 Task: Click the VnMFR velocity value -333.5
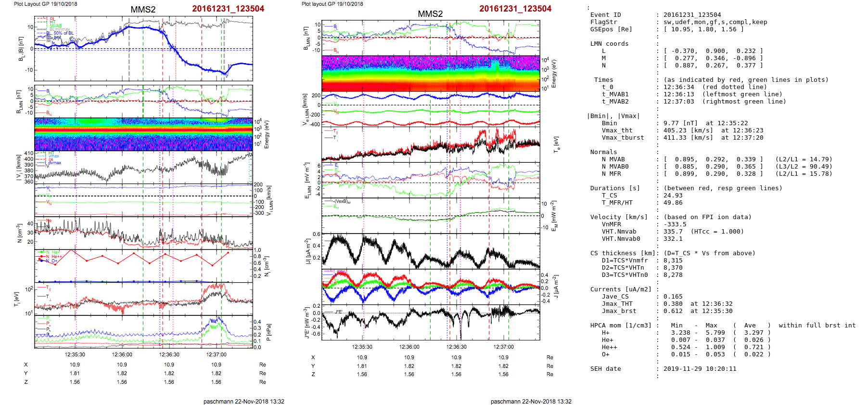click(x=675, y=224)
